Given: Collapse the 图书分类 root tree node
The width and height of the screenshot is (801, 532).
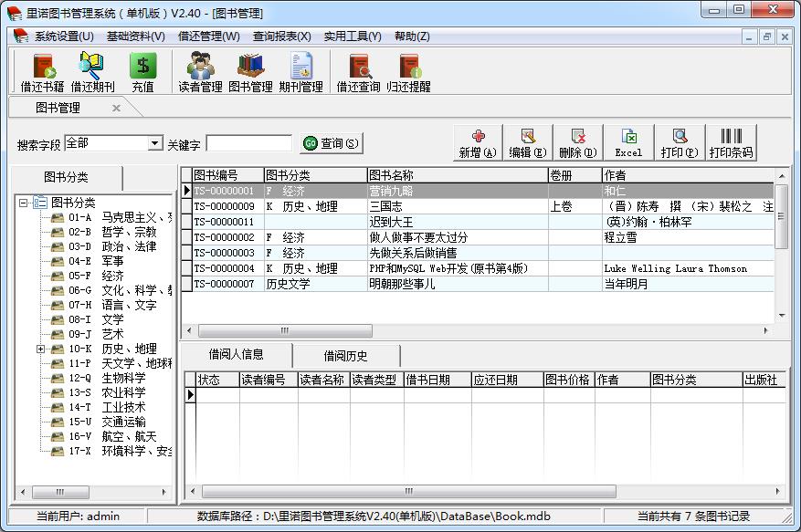Looking at the screenshot, I should 24,203.
